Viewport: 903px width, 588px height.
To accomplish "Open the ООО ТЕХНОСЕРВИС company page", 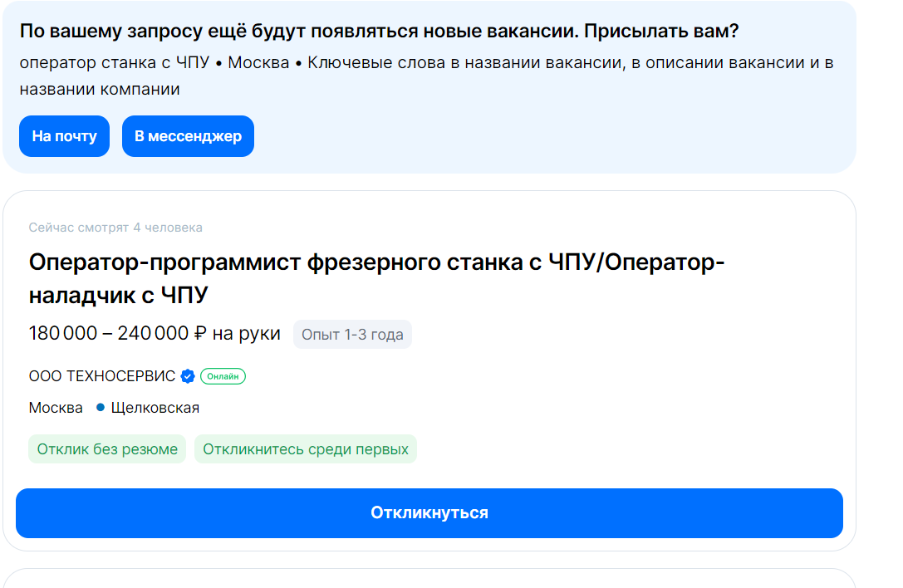I will (102, 376).
